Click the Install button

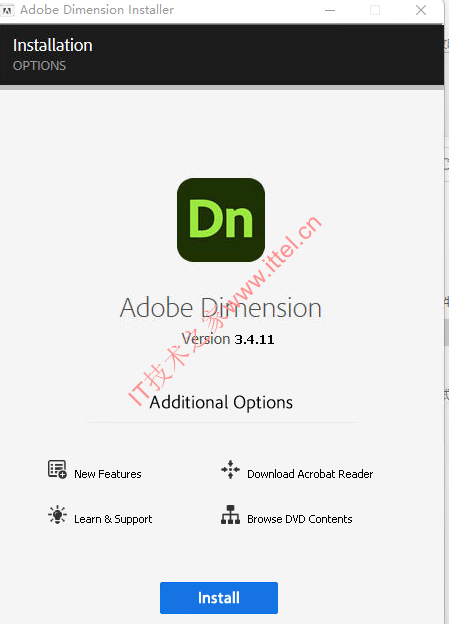[x=219, y=598]
